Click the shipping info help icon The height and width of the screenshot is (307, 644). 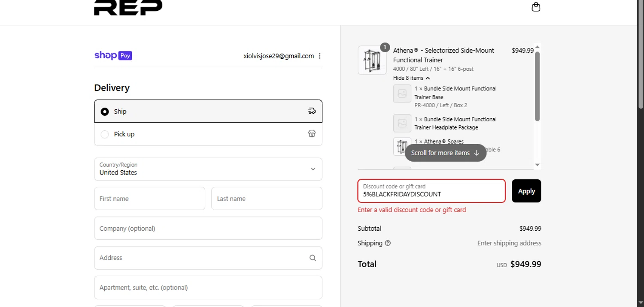pos(388,243)
